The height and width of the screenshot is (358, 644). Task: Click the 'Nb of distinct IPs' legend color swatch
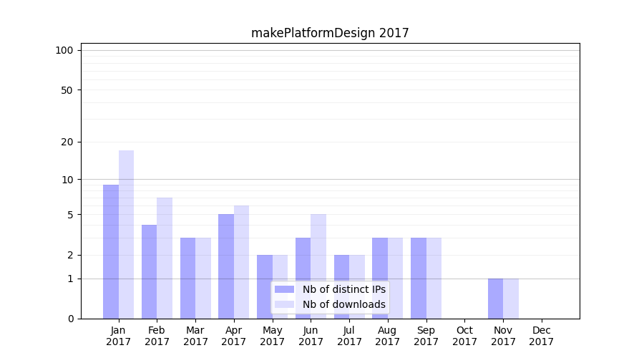[x=284, y=289]
